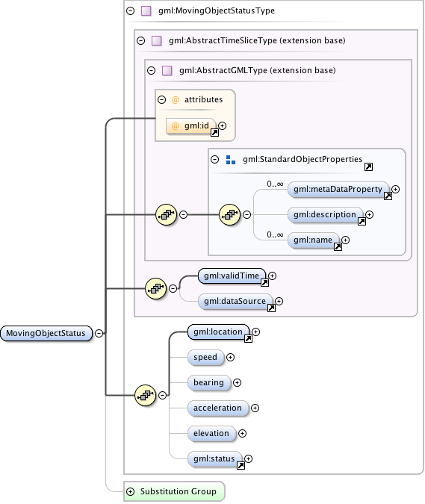The height and width of the screenshot is (504, 425).
Task: Collapse sequence next to AbstractGMLType compositor
Action: (183, 215)
